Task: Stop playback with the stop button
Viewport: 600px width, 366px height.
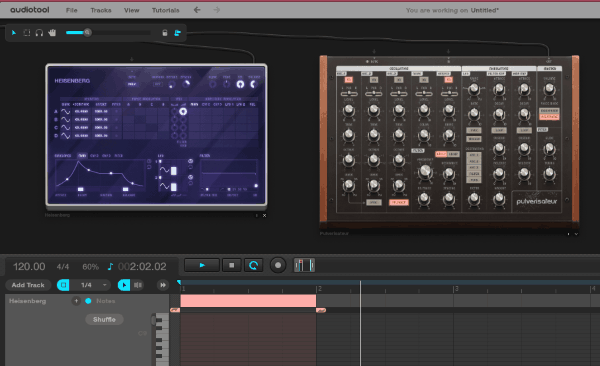Action: pyautogui.click(x=232, y=265)
